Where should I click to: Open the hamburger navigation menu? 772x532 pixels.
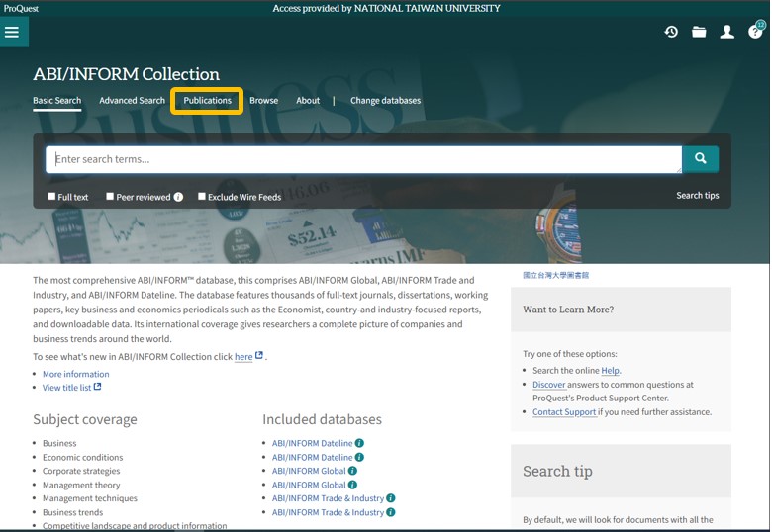12,32
